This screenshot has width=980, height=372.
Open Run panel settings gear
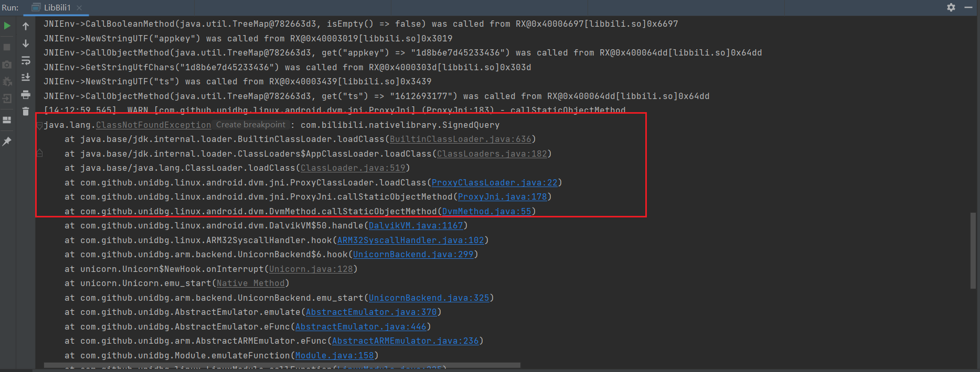click(951, 7)
